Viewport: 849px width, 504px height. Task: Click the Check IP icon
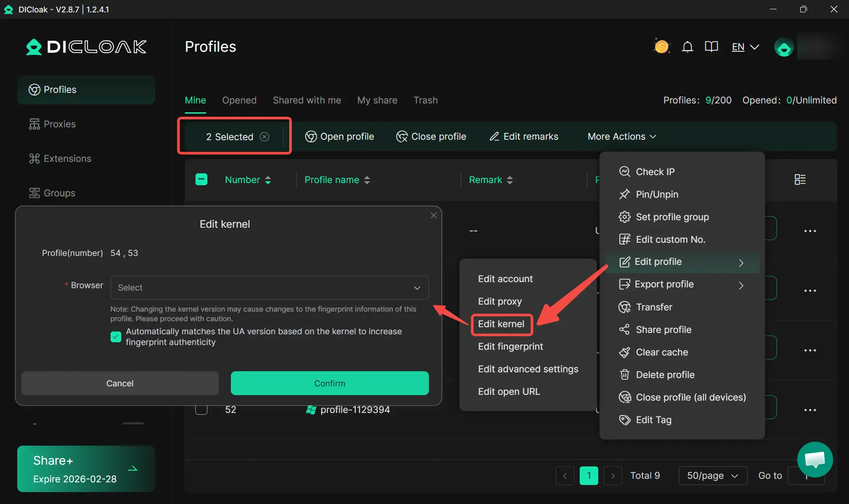(x=624, y=172)
